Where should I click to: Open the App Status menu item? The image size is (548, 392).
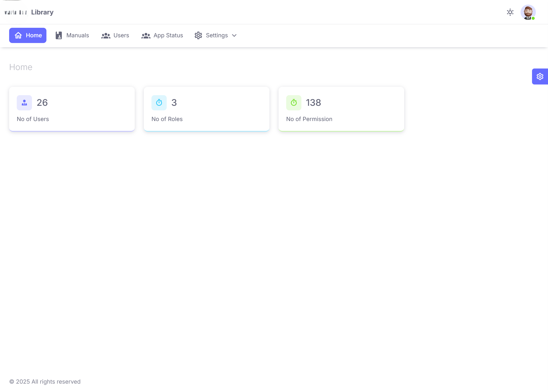(168, 35)
